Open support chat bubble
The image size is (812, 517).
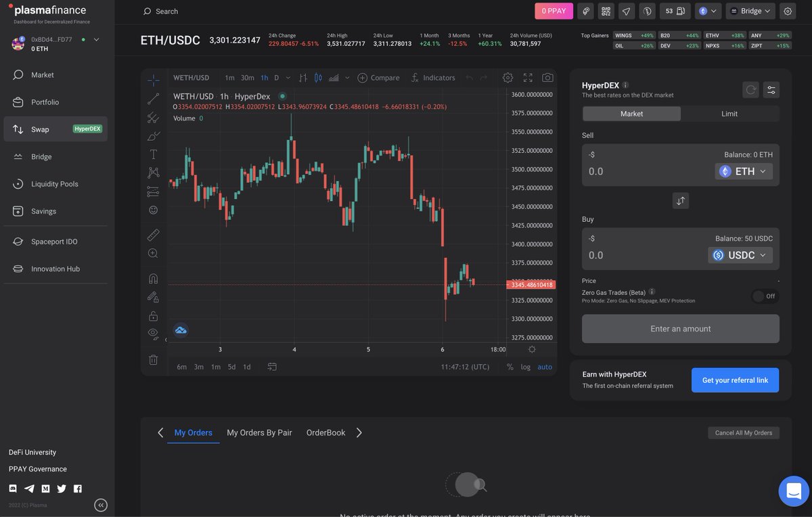pos(794,491)
